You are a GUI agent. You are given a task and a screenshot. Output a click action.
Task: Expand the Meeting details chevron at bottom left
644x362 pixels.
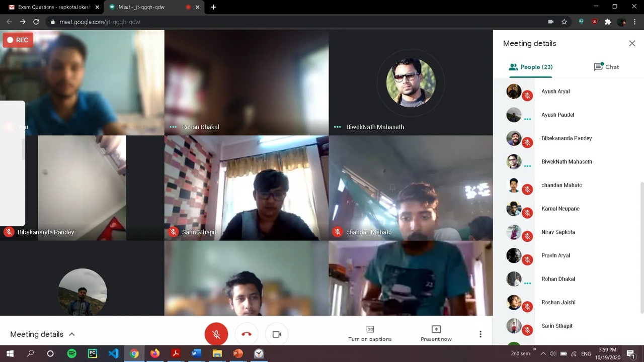(72, 334)
